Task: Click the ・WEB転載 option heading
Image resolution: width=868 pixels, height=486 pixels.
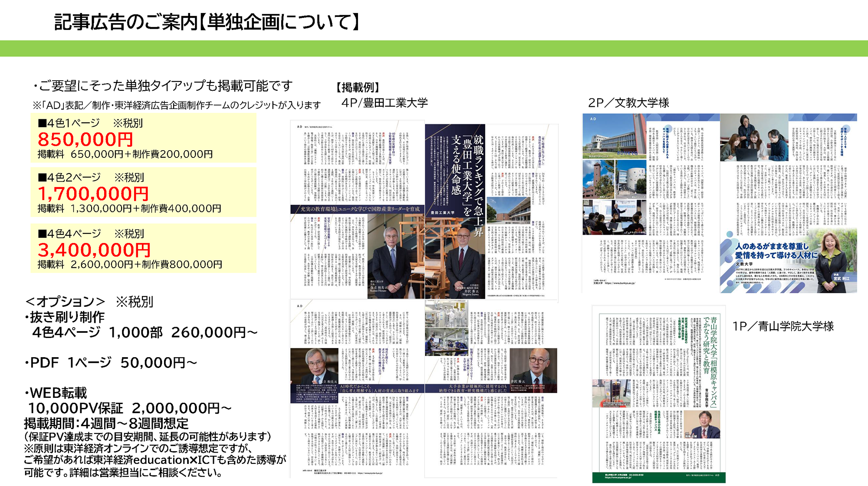Action: pyautogui.click(x=56, y=393)
